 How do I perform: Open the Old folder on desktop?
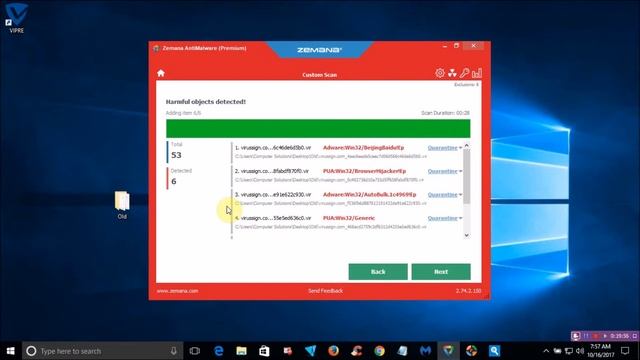click(122, 205)
